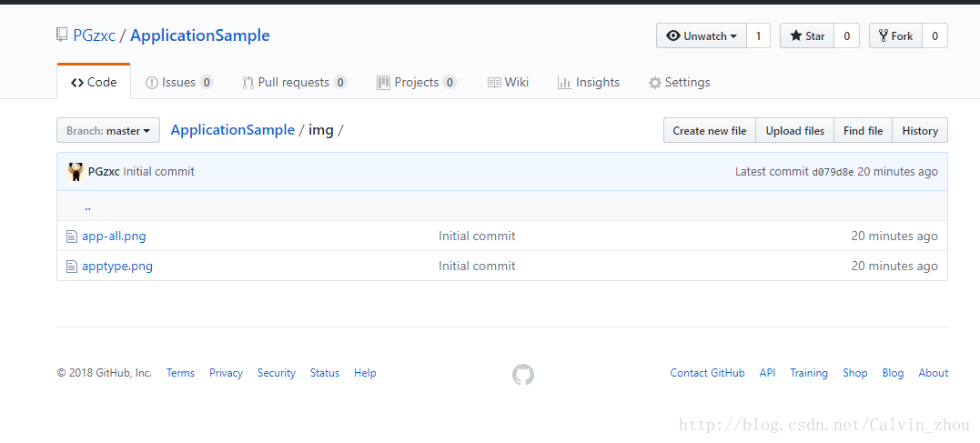Go up to parent directory via '..'
Viewport: 980px width, 443px height.
point(87,206)
